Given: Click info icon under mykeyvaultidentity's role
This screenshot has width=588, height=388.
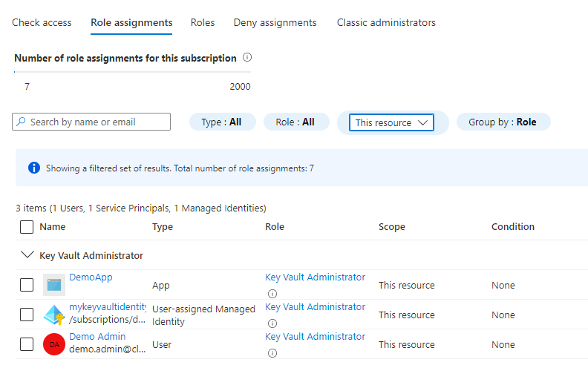Looking at the screenshot, I should (272, 323).
